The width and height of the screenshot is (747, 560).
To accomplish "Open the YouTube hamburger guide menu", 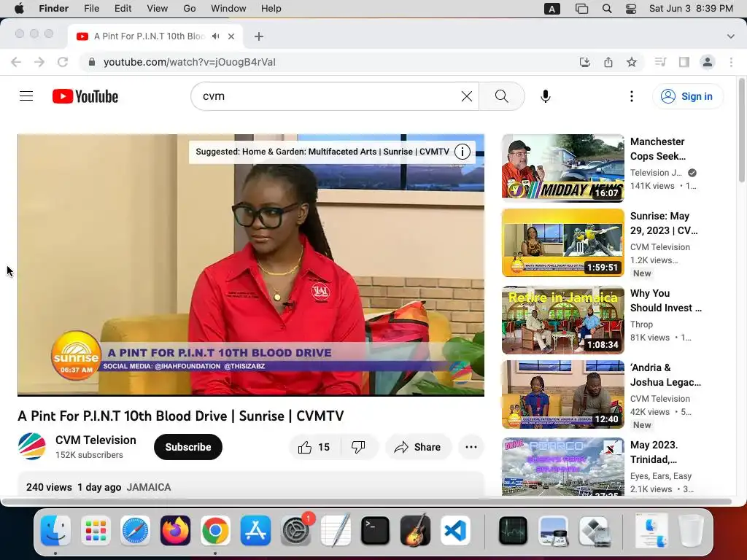I will click(x=26, y=96).
